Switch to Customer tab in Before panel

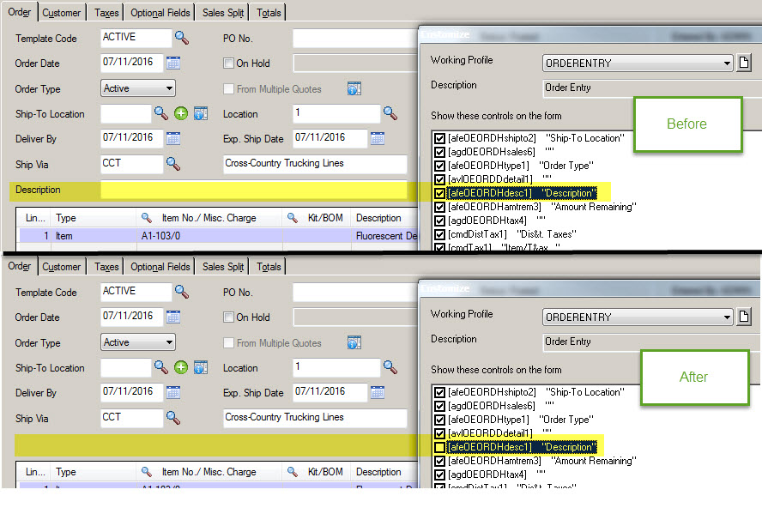pos(61,13)
